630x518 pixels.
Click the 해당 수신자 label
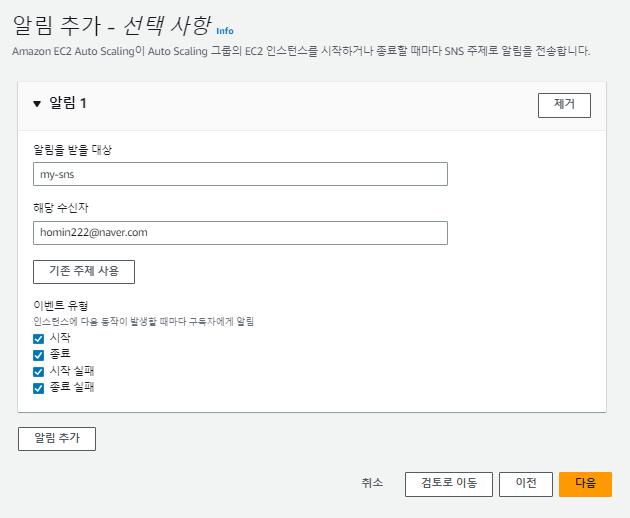[x=61, y=208]
